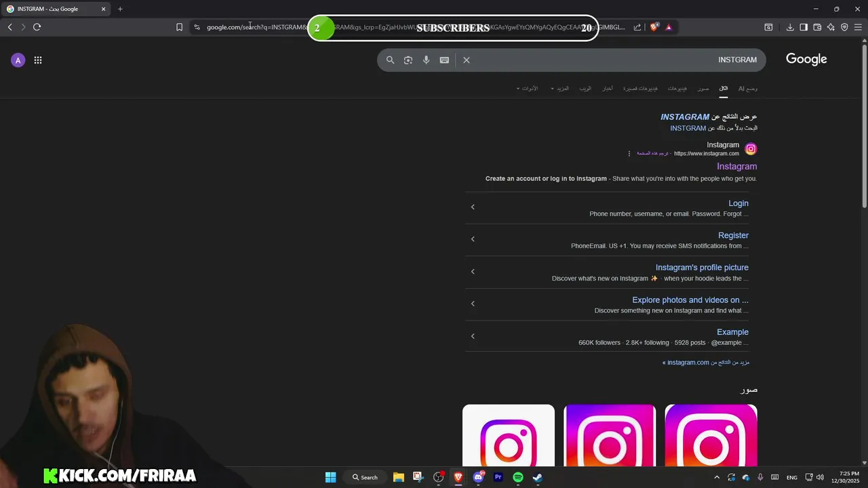Image resolution: width=868 pixels, height=488 pixels.
Task: Open the three-dot menu beside Instagram result
Action: pyautogui.click(x=629, y=154)
